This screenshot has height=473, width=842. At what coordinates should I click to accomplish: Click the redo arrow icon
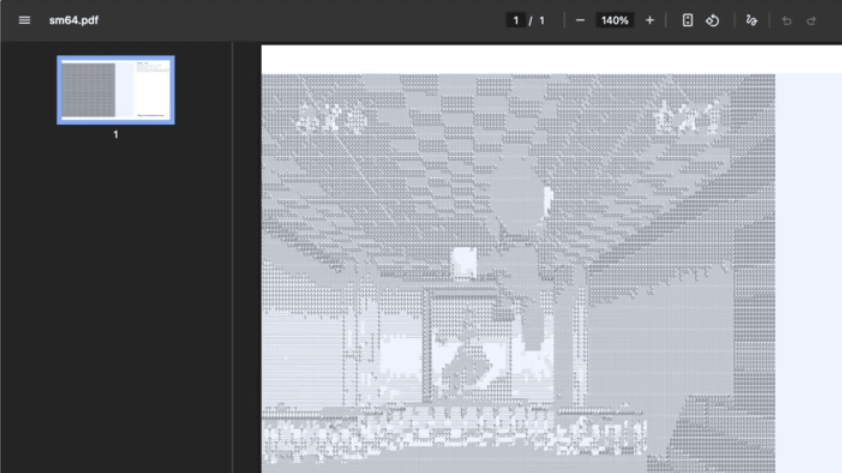coord(811,21)
